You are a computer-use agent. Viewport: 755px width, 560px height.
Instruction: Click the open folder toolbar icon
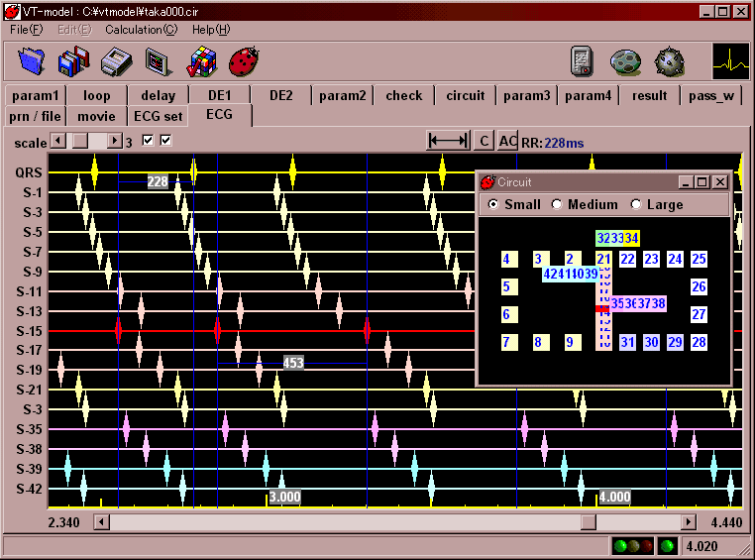(x=33, y=62)
